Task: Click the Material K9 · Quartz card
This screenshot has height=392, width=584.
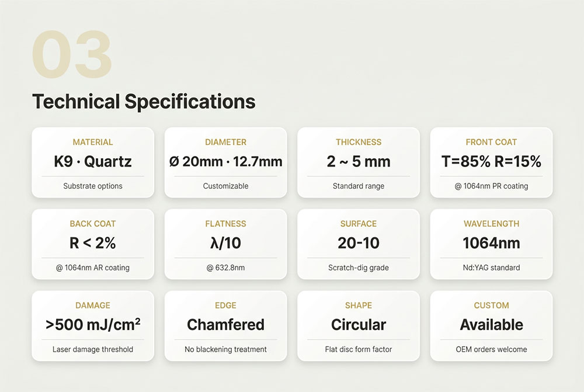Action: (x=93, y=162)
